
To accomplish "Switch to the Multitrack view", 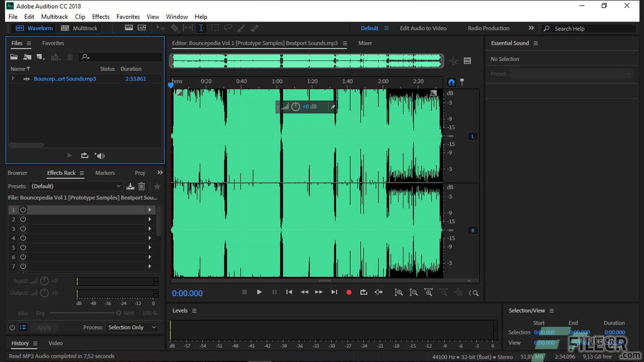I will pyautogui.click(x=79, y=28).
